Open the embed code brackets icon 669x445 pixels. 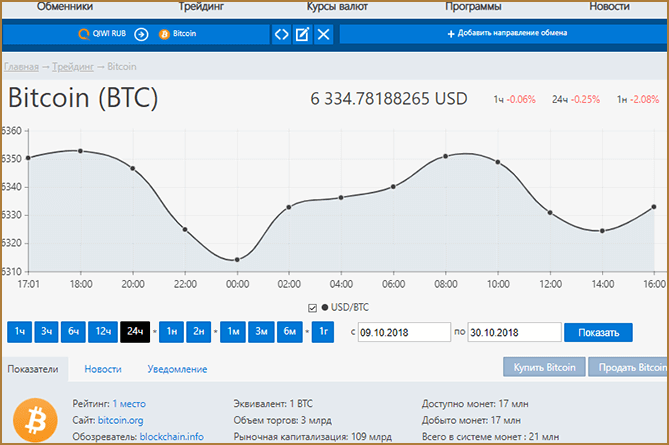click(x=282, y=34)
